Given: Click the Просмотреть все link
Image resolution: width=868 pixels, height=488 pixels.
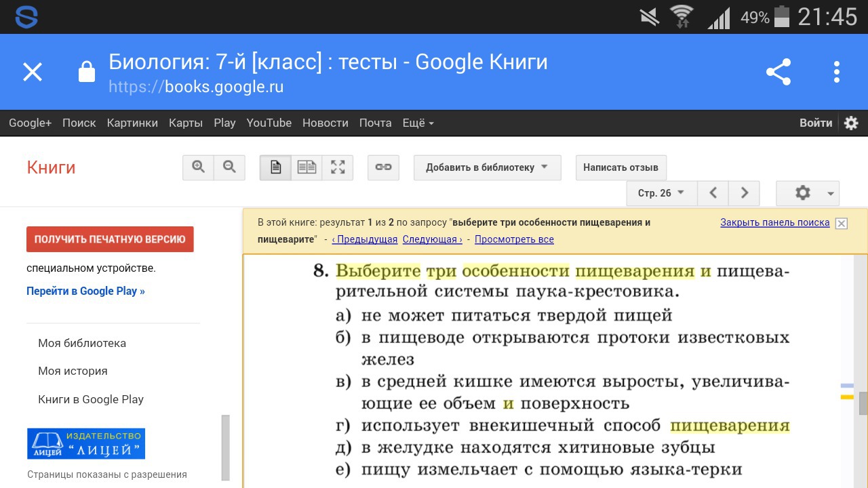Looking at the screenshot, I should point(514,239).
